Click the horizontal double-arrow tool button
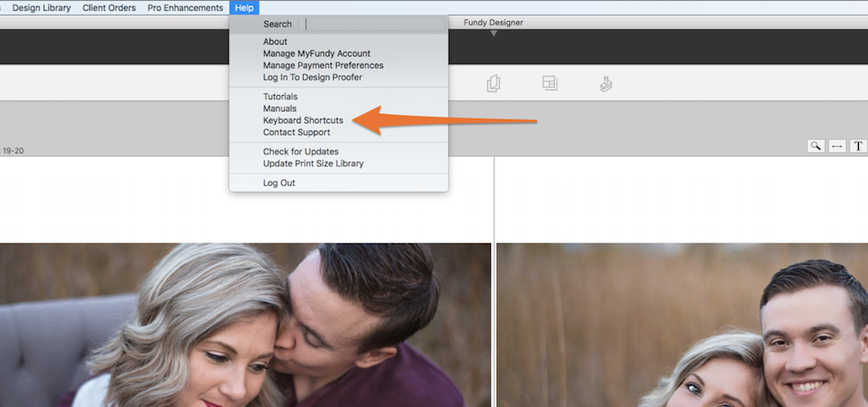 click(x=837, y=146)
